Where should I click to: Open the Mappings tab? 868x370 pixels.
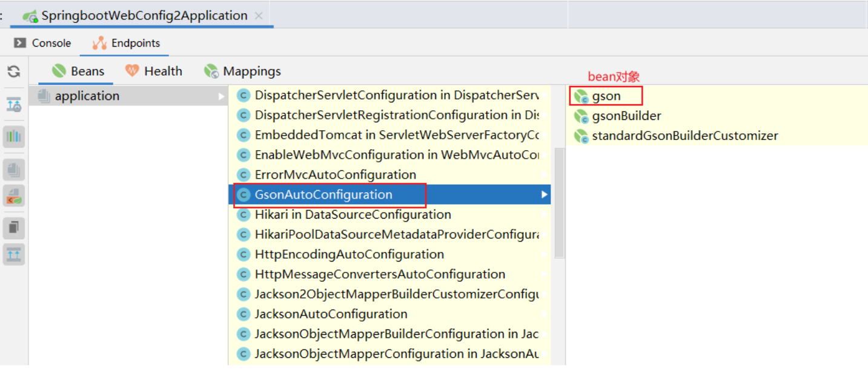tap(242, 71)
